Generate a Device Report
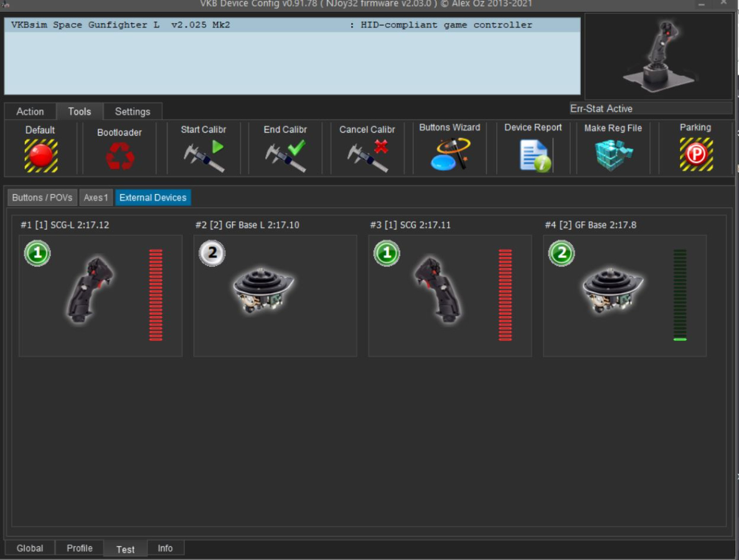Image resolution: width=739 pixels, height=560 pixels. click(534, 155)
